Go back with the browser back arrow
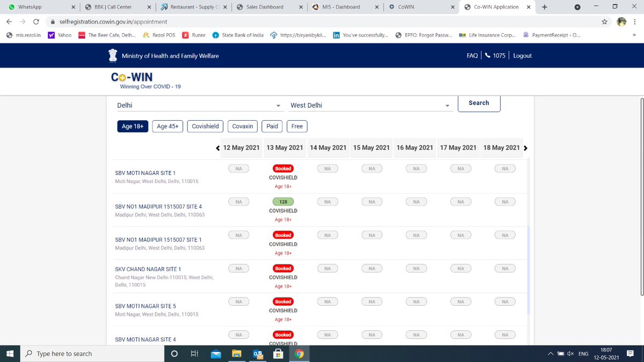644x362 pixels. tap(10, 21)
